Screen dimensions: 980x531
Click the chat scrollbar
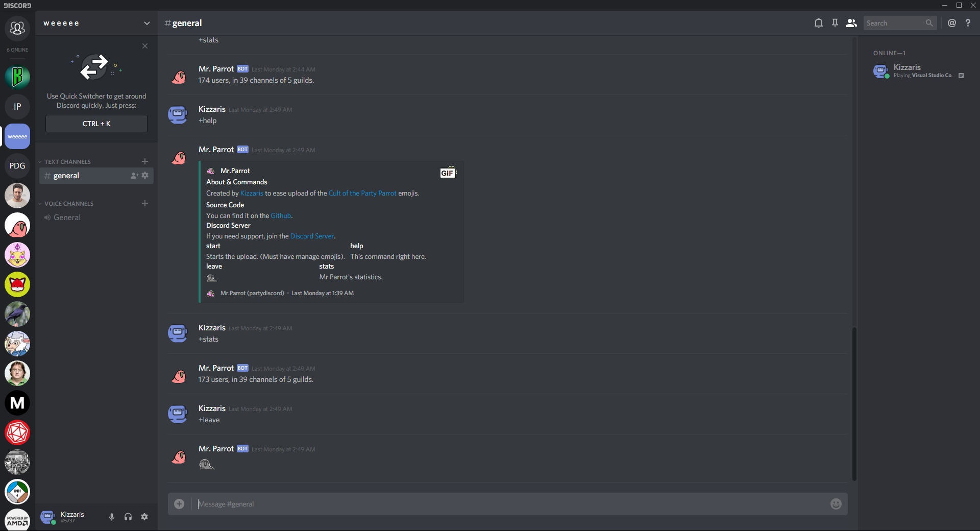[854, 403]
